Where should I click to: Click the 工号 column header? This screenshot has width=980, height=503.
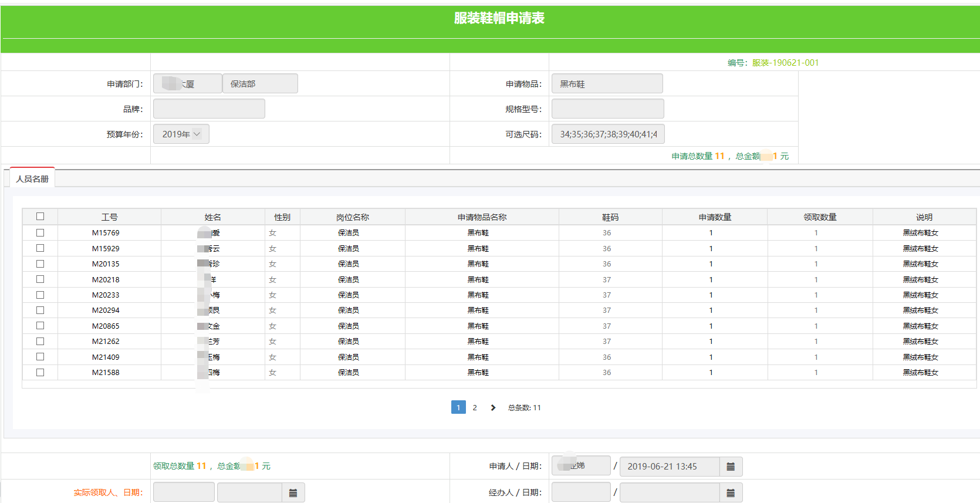(109, 217)
